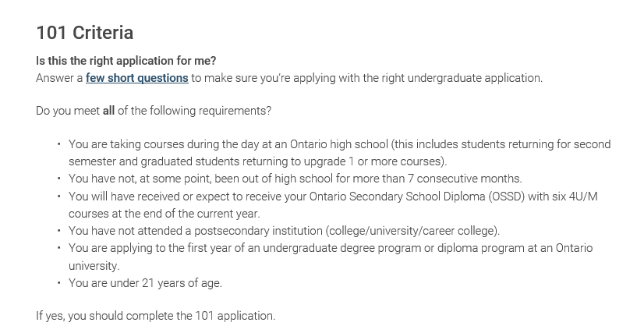
Task: Select the bullet about Ontario high school courses
Action: pyautogui.click(x=340, y=153)
